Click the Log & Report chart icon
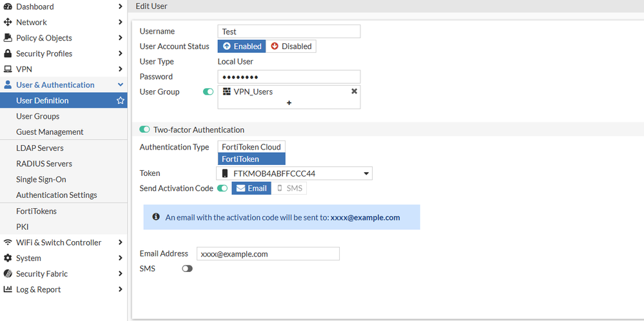The width and height of the screenshot is (644, 321). [x=8, y=289]
